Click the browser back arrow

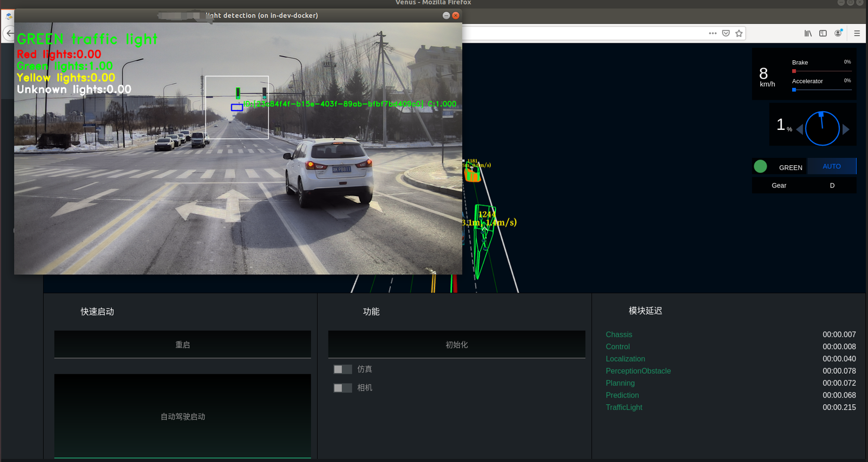pyautogui.click(x=9, y=33)
